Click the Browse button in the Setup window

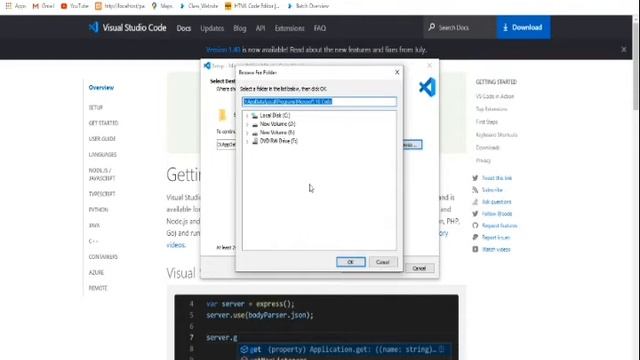tap(412, 145)
